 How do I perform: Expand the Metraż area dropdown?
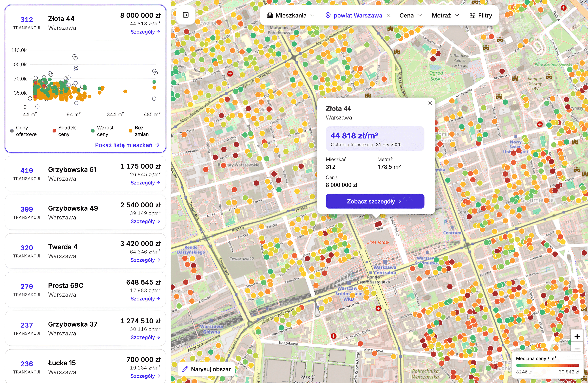[x=445, y=15]
